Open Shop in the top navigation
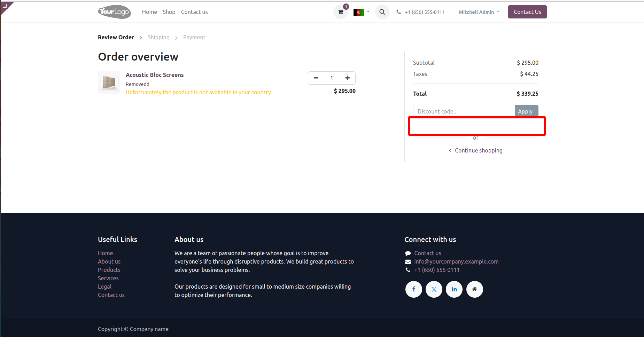The height and width of the screenshot is (337, 644). [169, 12]
